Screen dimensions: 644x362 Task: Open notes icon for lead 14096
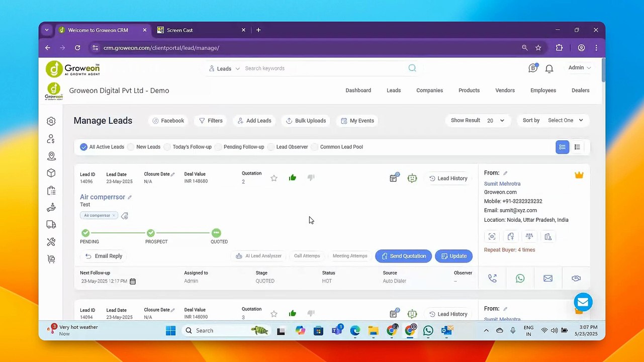394,178
